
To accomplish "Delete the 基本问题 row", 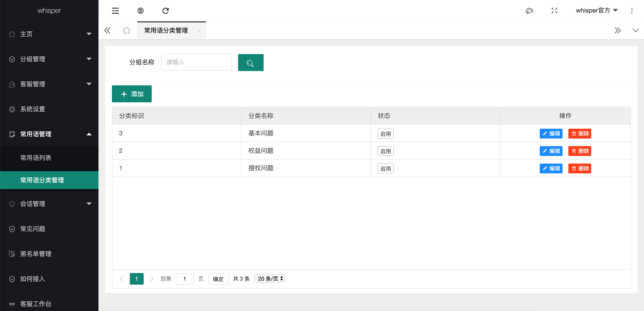I will [580, 134].
